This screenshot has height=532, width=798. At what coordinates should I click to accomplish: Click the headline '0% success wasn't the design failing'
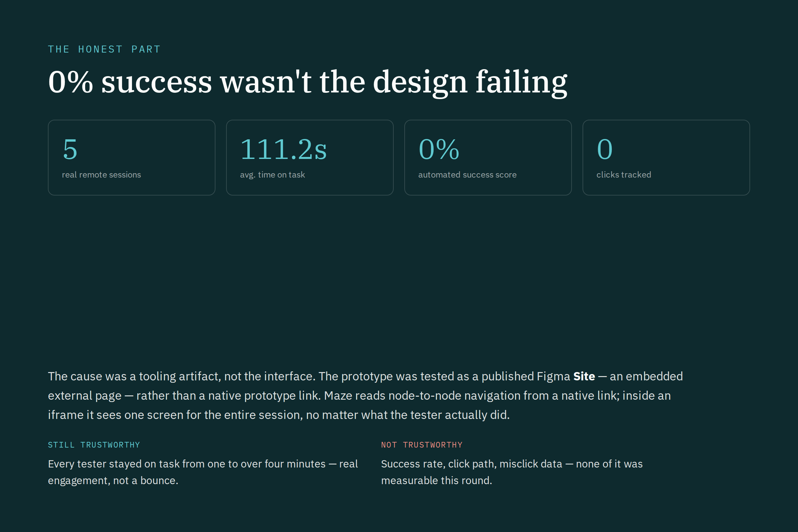[307, 82]
